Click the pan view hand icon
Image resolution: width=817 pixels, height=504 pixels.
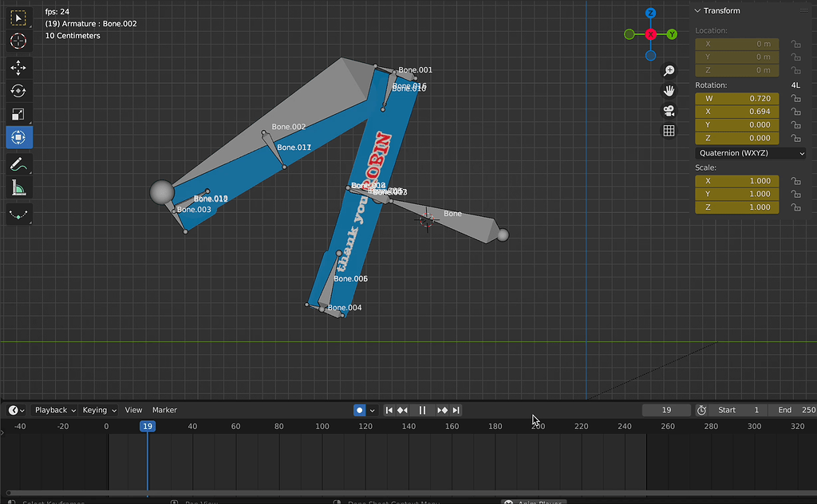click(669, 91)
